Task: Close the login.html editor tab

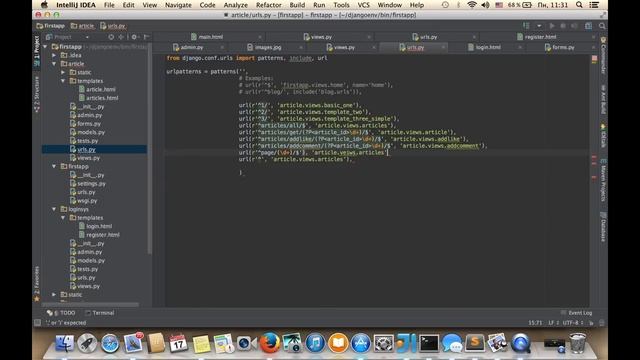Action: 520,47
